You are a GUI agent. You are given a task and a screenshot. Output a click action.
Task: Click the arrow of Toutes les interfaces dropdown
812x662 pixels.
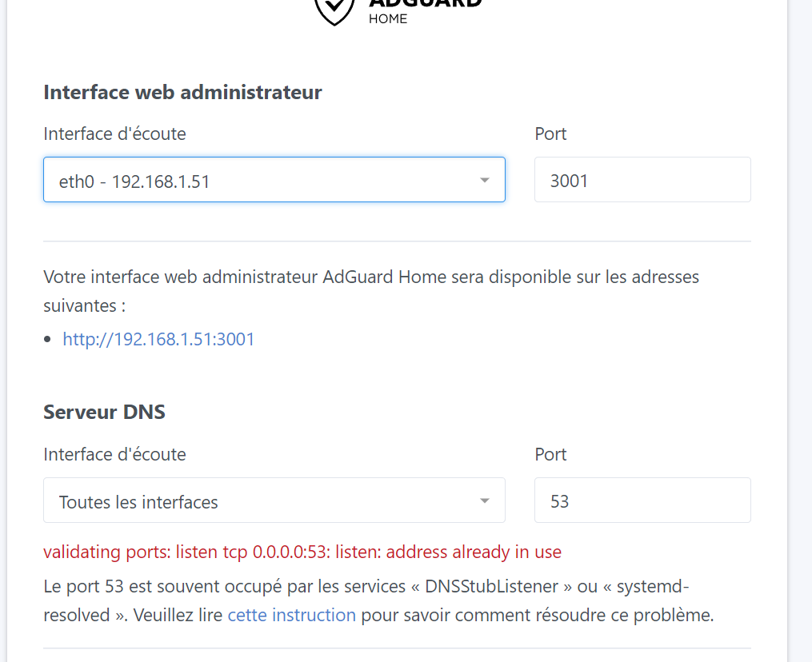coord(484,501)
